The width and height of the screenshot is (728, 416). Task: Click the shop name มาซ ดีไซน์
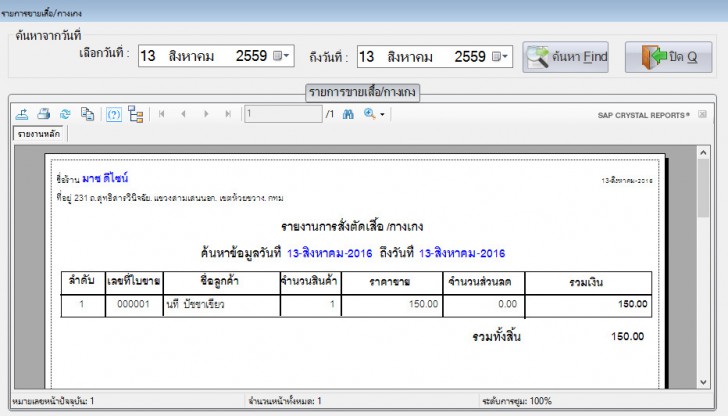105,178
